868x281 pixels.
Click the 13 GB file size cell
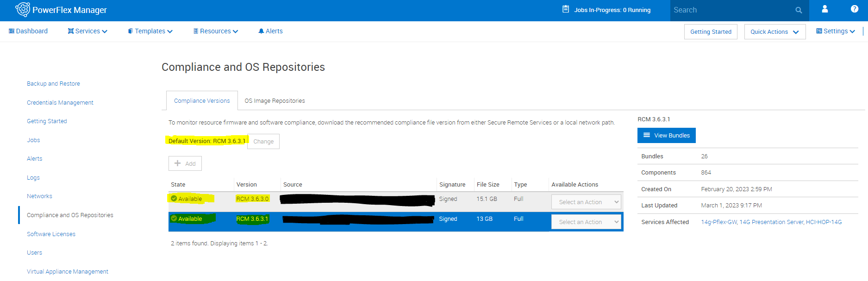click(x=485, y=219)
